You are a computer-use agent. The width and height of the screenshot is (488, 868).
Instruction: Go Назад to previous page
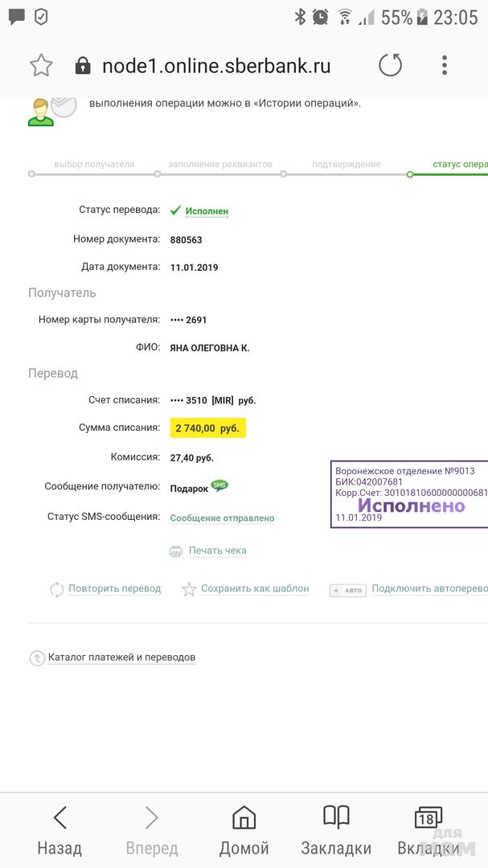tap(59, 831)
